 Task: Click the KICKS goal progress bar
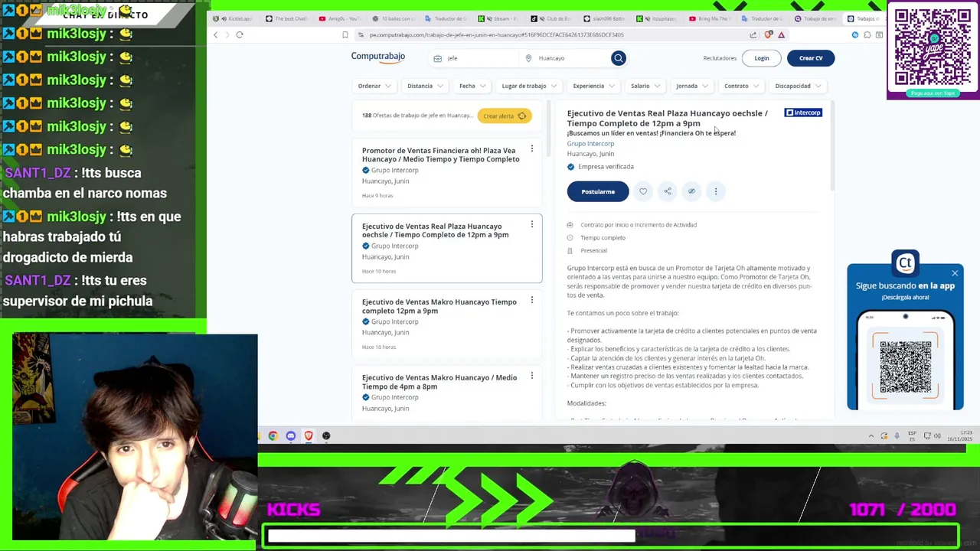[x=611, y=536]
